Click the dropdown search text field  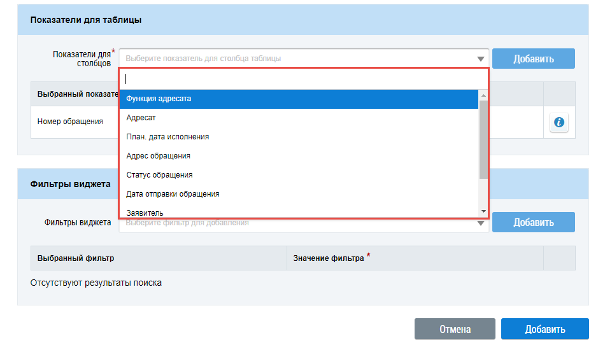pyautogui.click(x=304, y=79)
